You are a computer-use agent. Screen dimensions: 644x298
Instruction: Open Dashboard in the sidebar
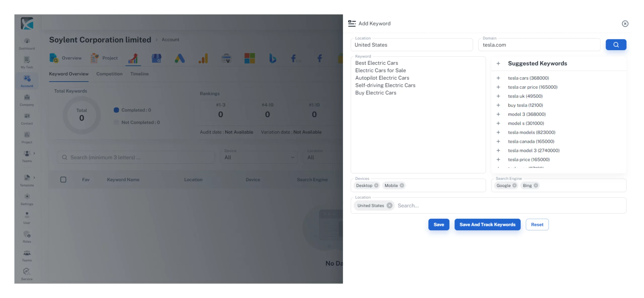(x=27, y=44)
